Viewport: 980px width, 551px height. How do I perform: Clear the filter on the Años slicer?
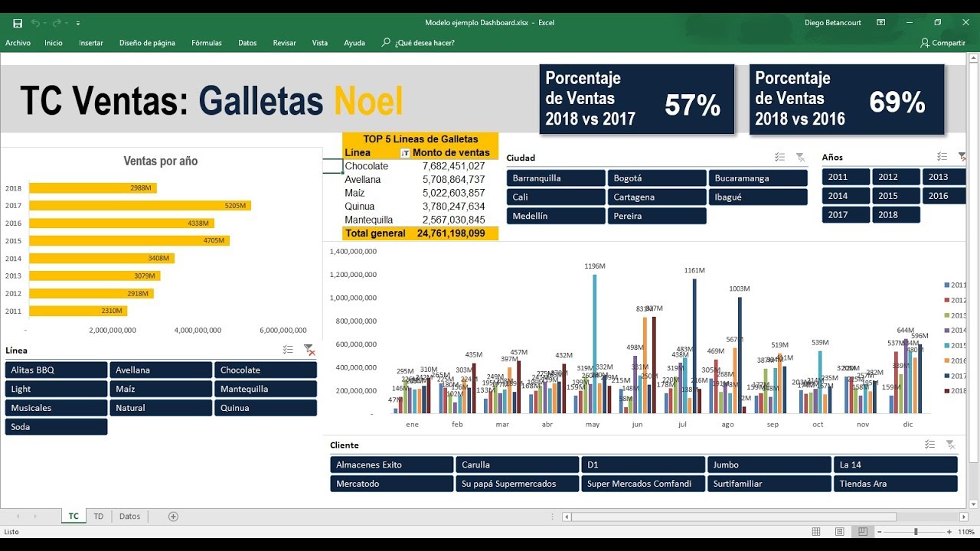point(962,156)
